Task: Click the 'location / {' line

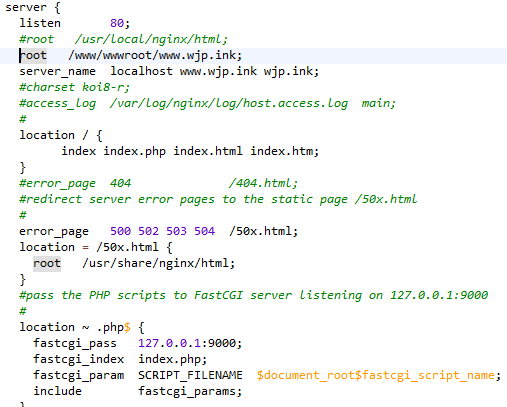Action: [x=61, y=135]
